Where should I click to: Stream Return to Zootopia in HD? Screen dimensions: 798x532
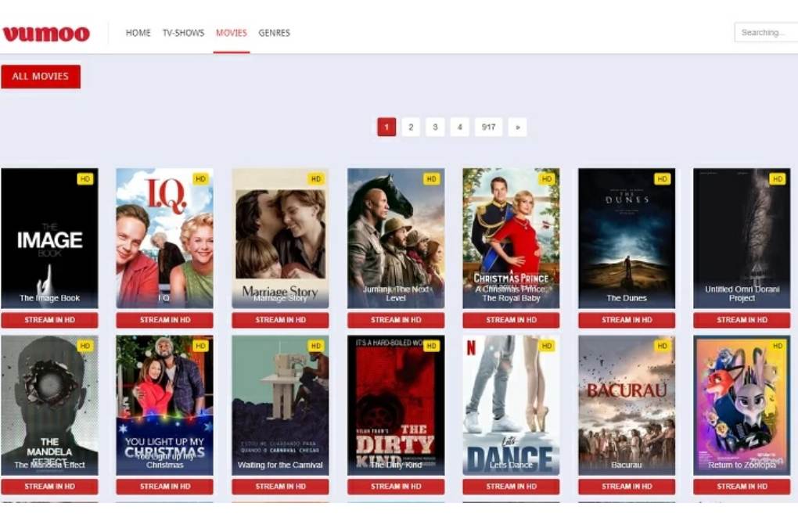[742, 487]
